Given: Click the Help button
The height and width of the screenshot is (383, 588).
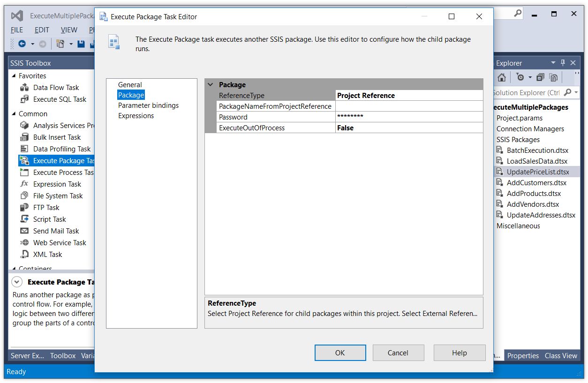Looking at the screenshot, I should coord(459,353).
